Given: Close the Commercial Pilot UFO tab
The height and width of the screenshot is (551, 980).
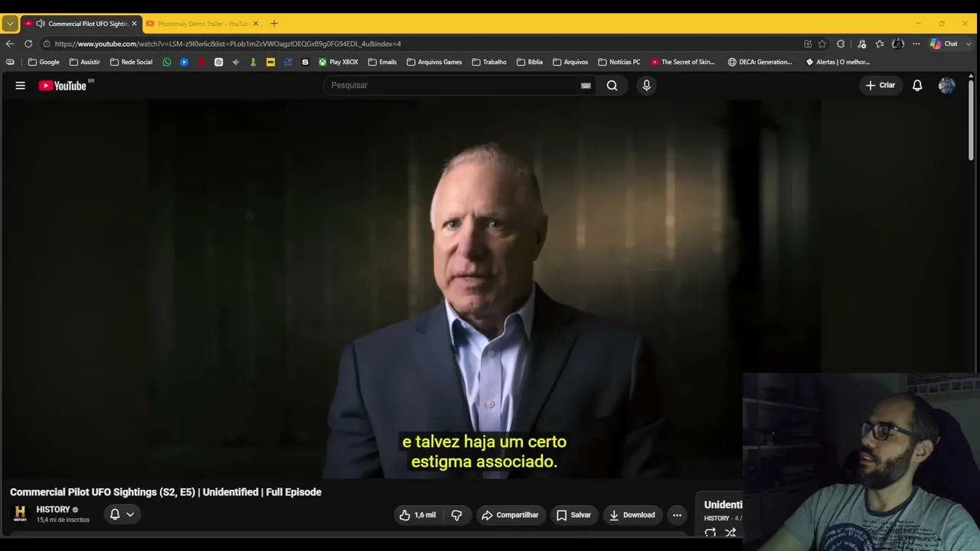Looking at the screenshot, I should coord(134,24).
